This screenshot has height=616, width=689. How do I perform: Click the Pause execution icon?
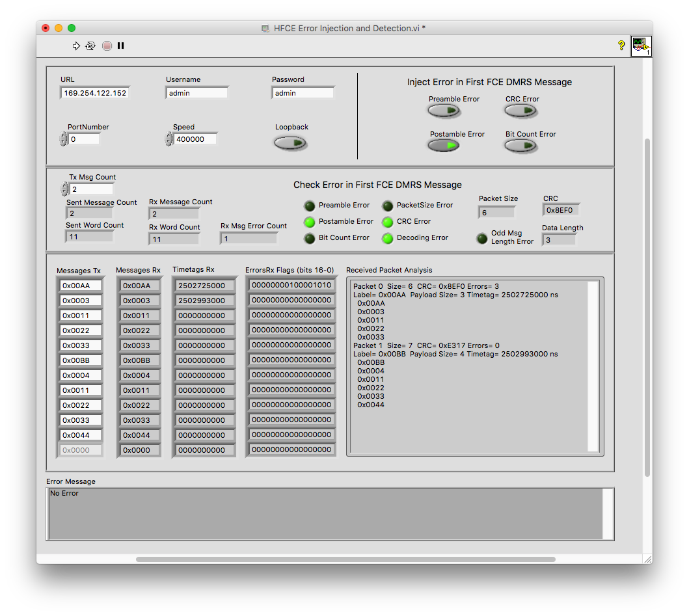click(x=121, y=46)
